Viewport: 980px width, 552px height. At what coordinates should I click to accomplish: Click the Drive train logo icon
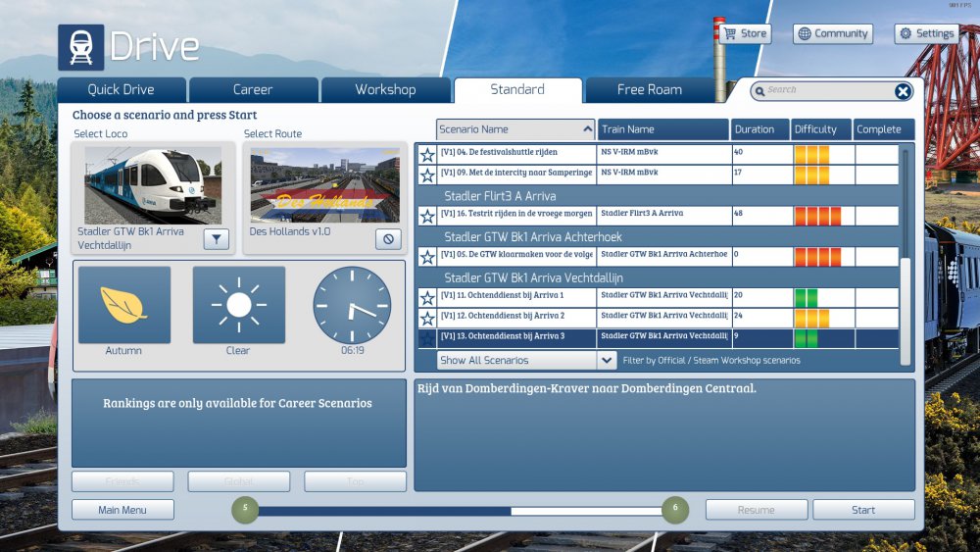(x=80, y=47)
